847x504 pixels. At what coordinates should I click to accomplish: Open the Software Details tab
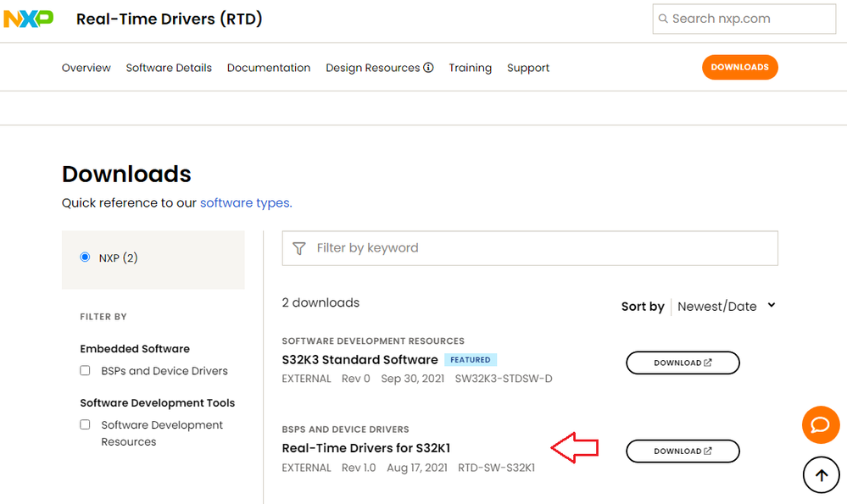[x=169, y=68]
